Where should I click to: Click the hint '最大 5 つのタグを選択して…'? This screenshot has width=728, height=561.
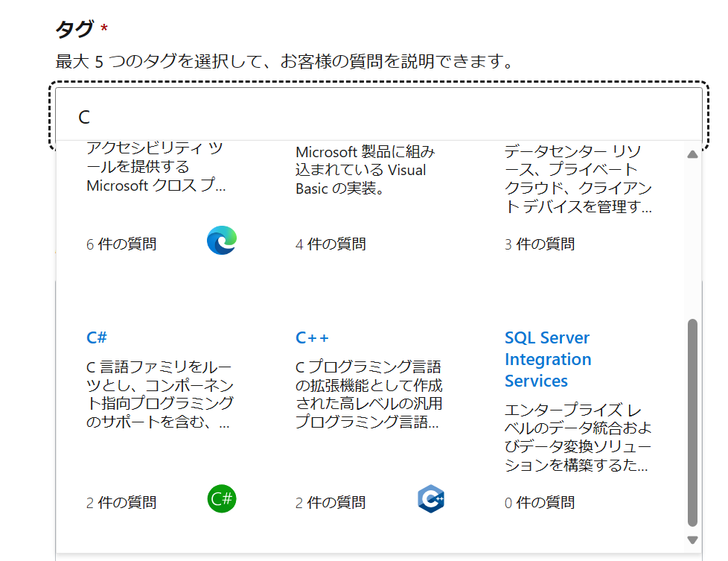coord(284,61)
